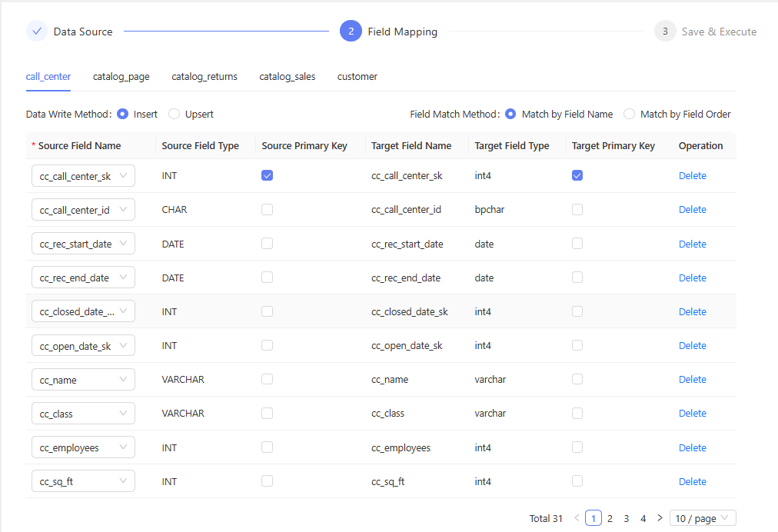Viewport: 778px width, 532px height.
Task: Click the Data Source step checkmark icon
Action: click(x=37, y=32)
